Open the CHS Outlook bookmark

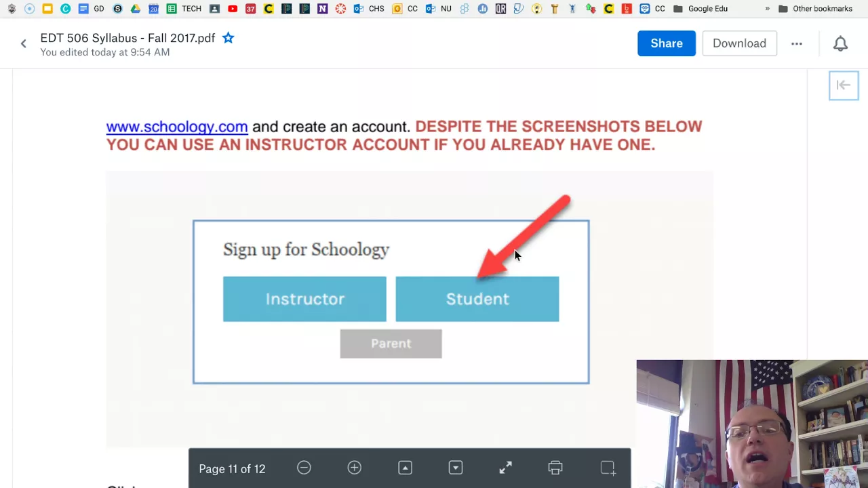pos(370,9)
